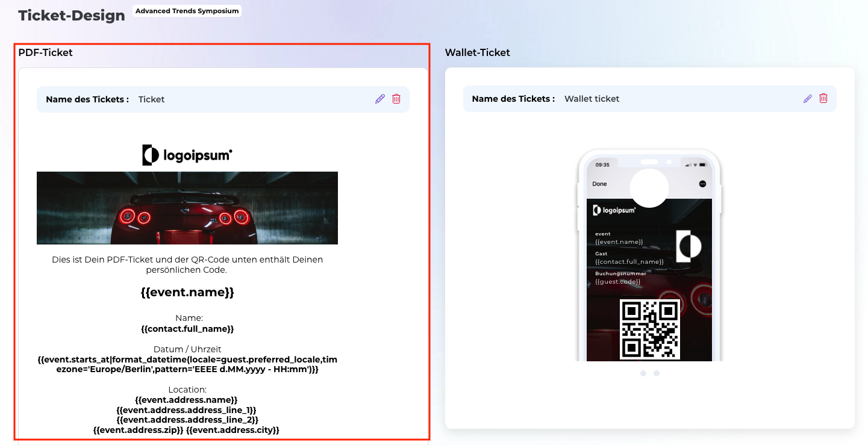The width and height of the screenshot is (868, 445).
Task: Click the {{event.name}} heading on PDF ticket
Action: click(187, 293)
